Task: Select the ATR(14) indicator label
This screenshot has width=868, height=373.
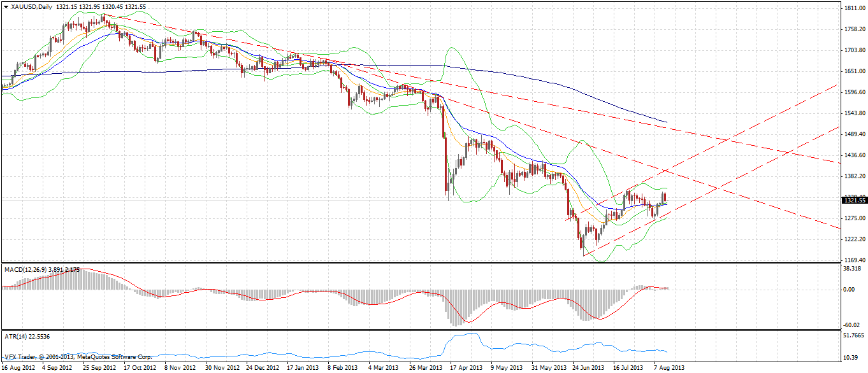Action: click(x=18, y=335)
